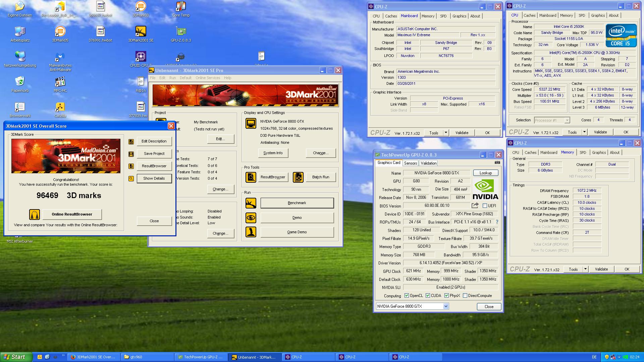
Task: Click the GPU-Z BIOS save/share icon
Action: tap(475, 205)
